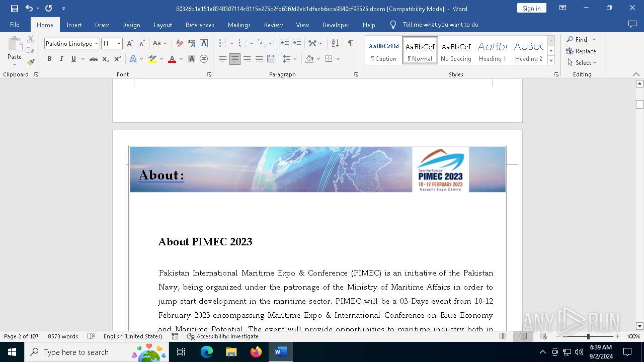Click the Font Color red swatch button
Image resolution: width=644 pixels, height=362 pixels.
172,59
